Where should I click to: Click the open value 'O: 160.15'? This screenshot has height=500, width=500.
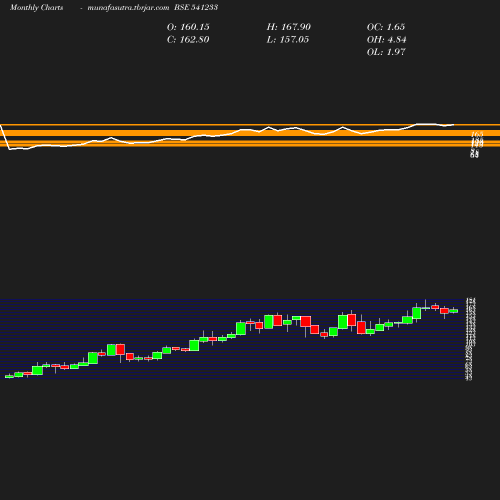pos(188,27)
